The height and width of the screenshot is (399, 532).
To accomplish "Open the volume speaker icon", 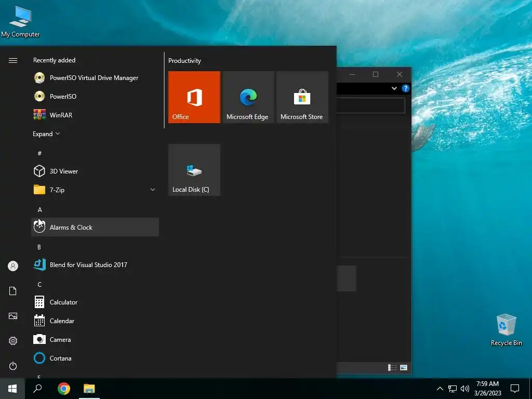I will tap(465, 389).
